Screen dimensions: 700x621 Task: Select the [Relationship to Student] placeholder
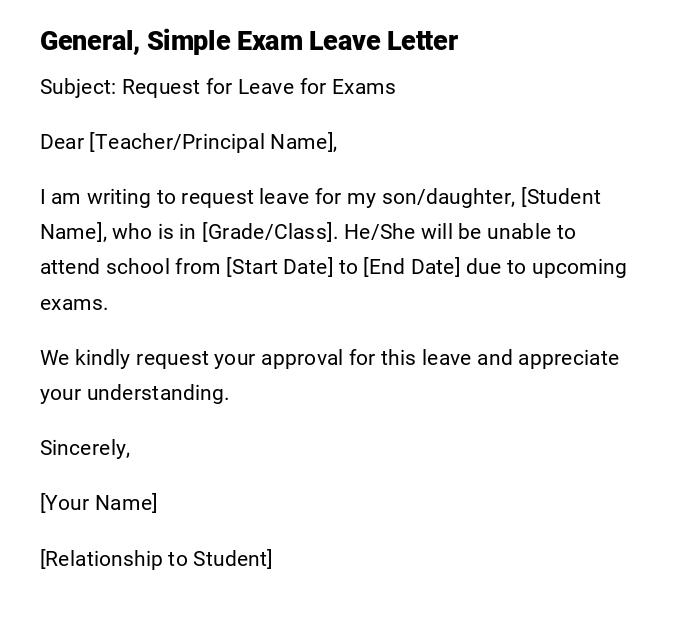point(156,559)
